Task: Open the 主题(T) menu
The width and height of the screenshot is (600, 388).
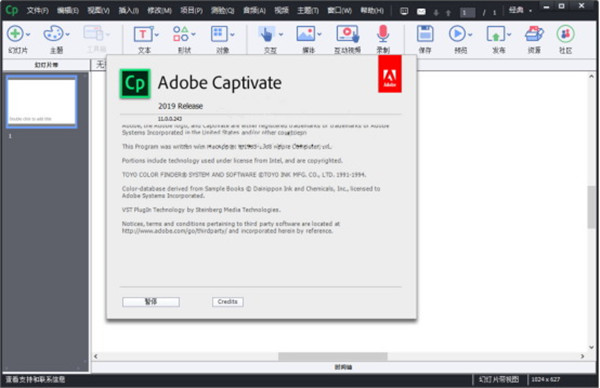Action: coord(308,10)
